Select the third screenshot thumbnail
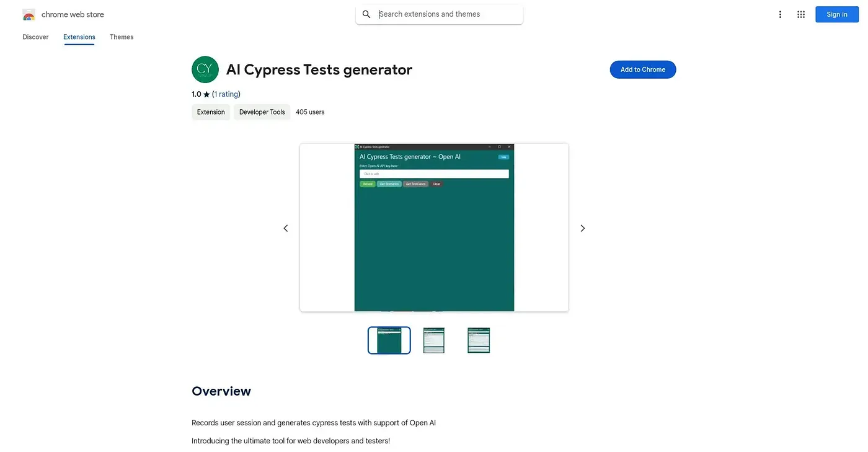This screenshot has height=452, width=868. (x=479, y=340)
